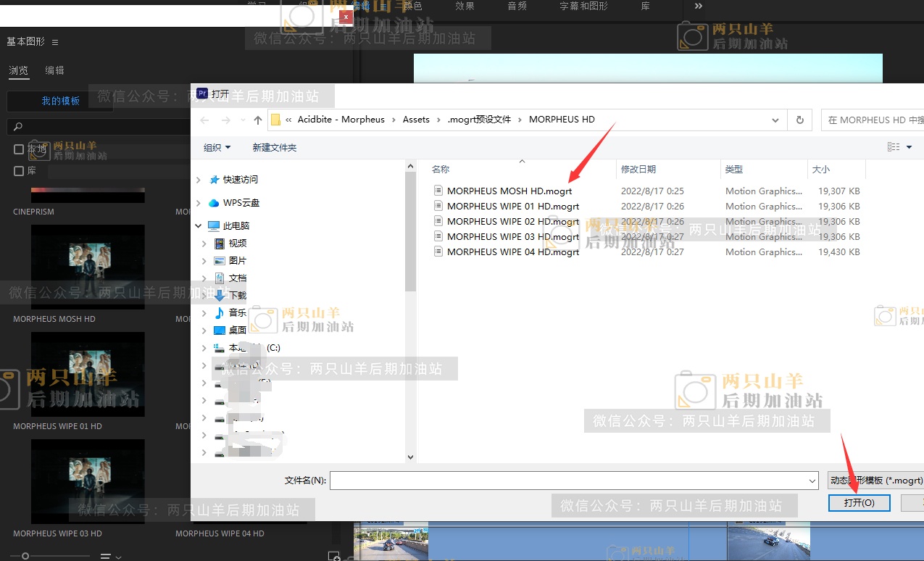The image size is (924, 561).
Task: Tick the 库 checkbox
Action: pos(20,171)
